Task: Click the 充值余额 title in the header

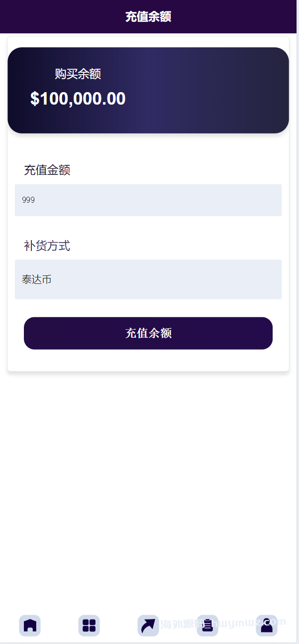Action: [x=148, y=16]
